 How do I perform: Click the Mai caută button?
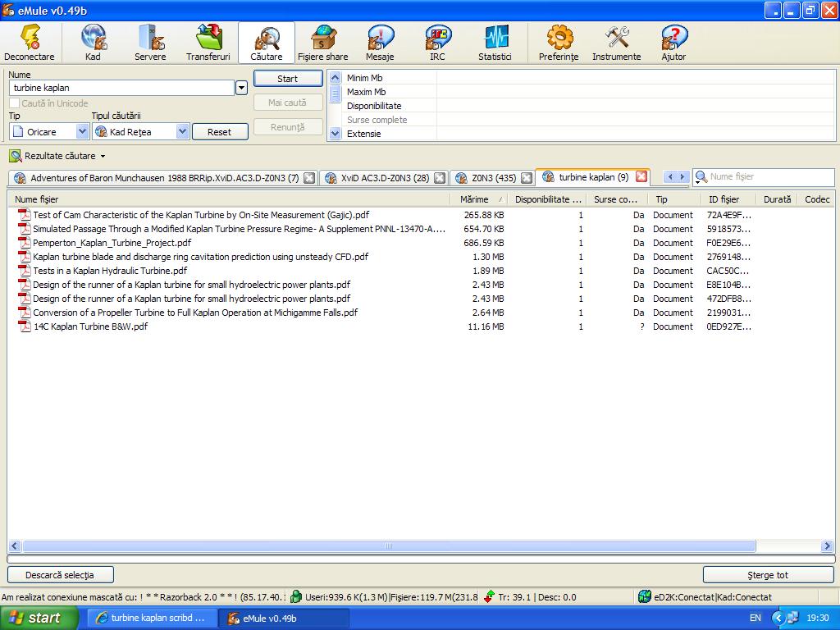288,103
